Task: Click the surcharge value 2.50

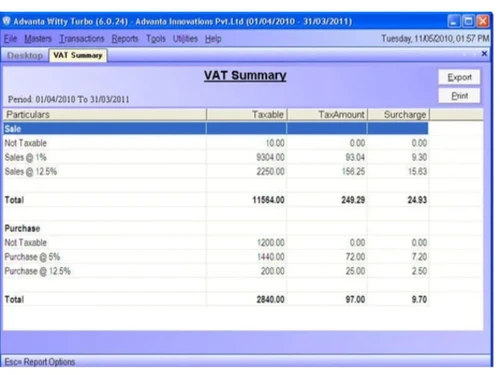Action: click(419, 271)
